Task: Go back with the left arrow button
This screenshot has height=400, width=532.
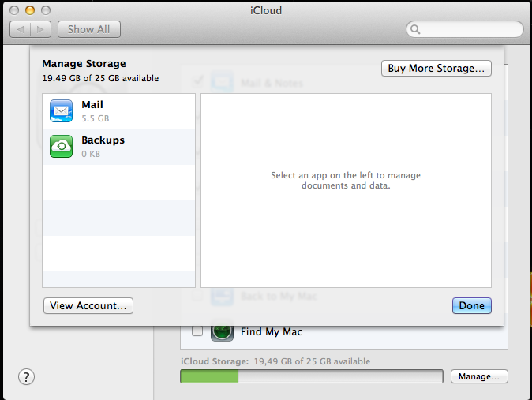Action: coord(21,29)
